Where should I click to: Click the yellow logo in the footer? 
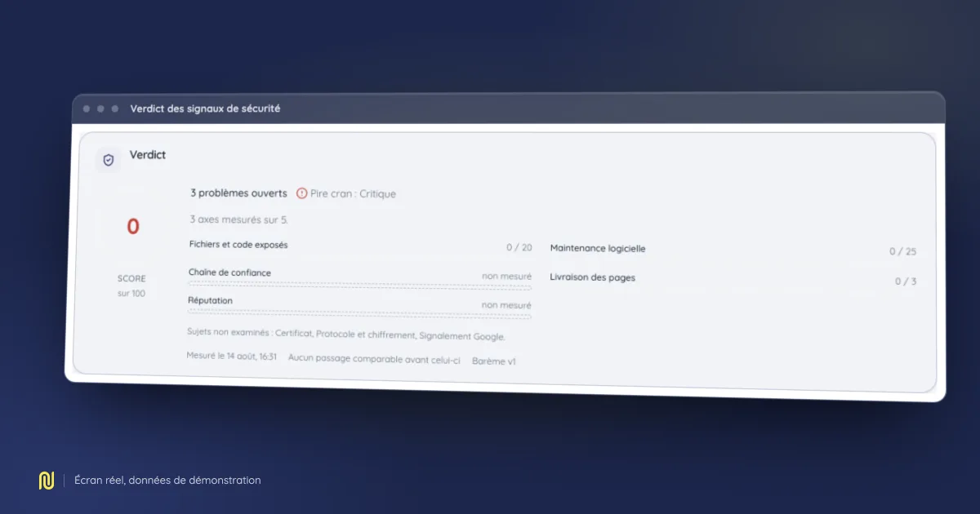(46, 481)
